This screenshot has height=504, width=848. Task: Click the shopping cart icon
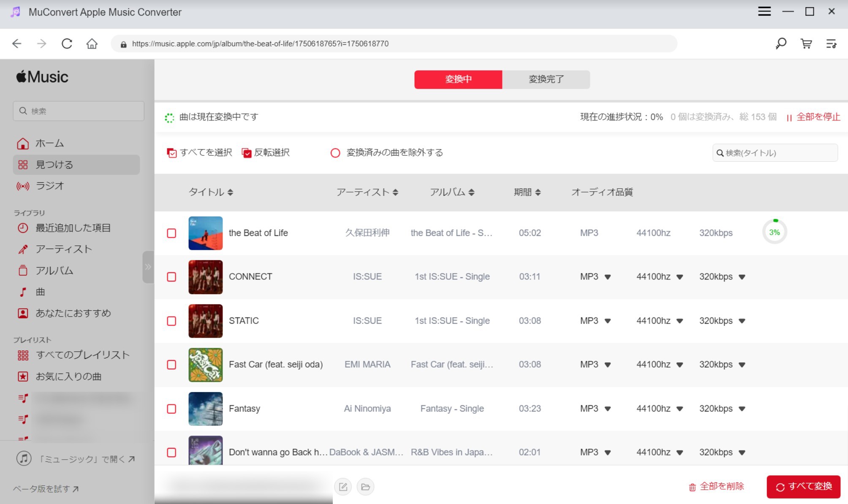[x=806, y=43]
